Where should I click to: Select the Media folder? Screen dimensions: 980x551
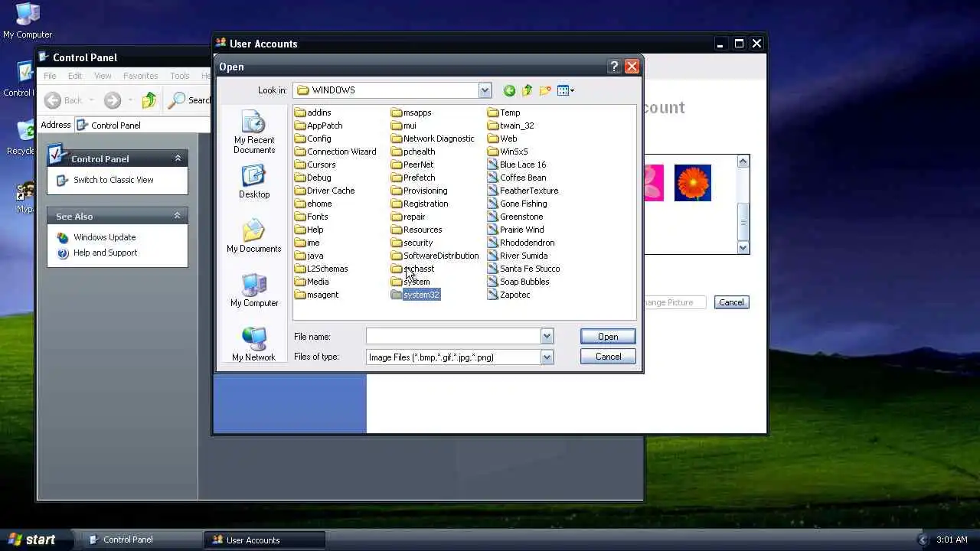point(312,282)
